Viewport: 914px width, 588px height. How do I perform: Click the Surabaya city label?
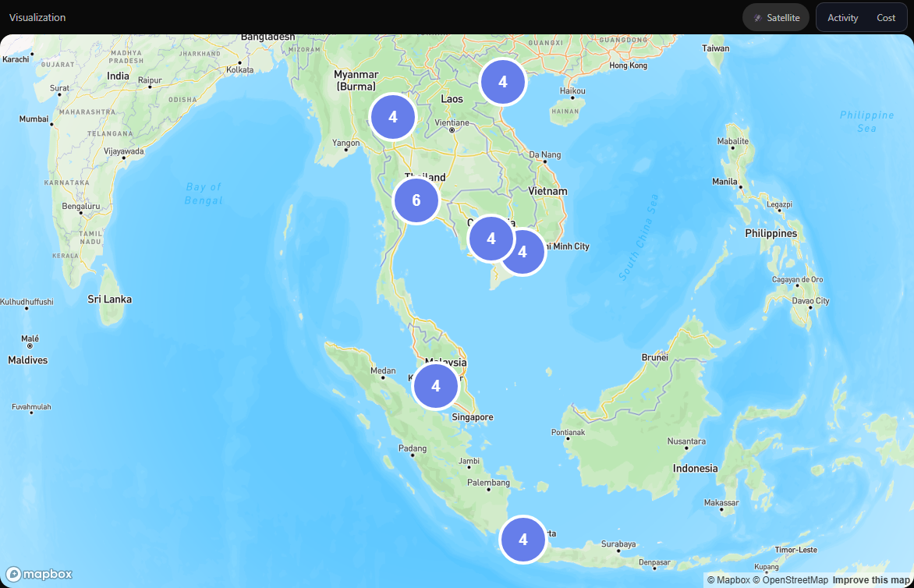click(618, 544)
